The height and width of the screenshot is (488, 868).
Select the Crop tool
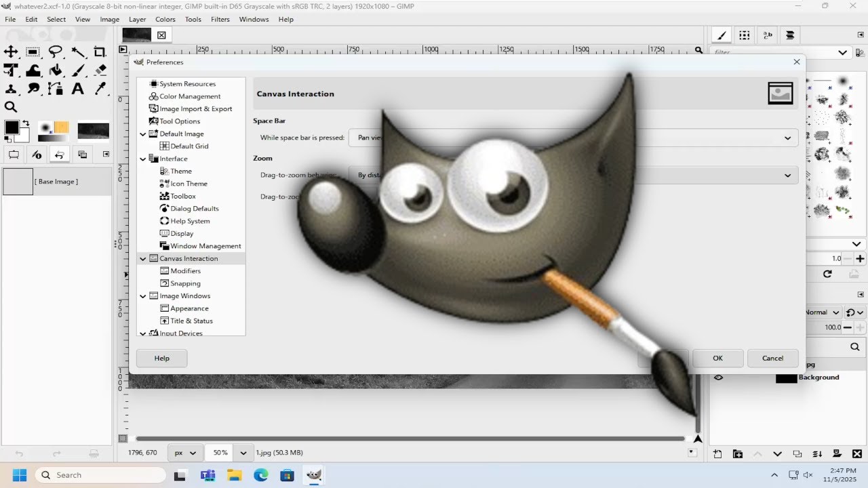100,52
